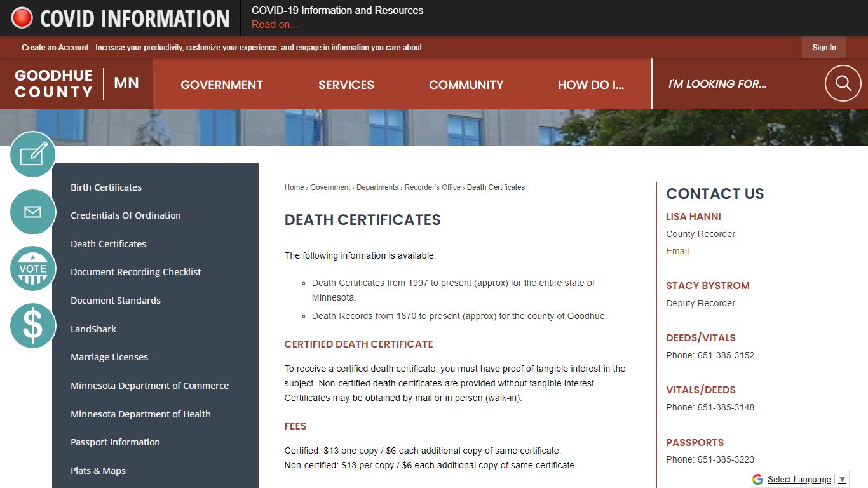The width and height of the screenshot is (868, 488).
Task: Click the DEATH CERTIFICATES page heading
Action: pos(362,220)
